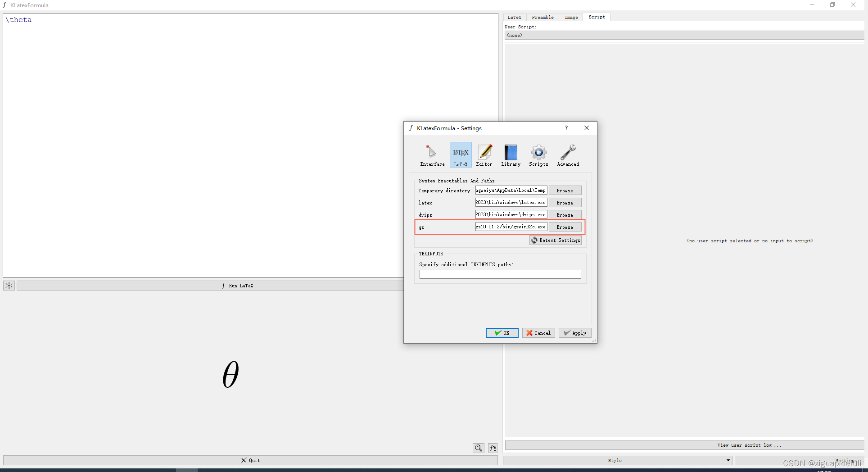Click the clear/sun icon beside Run LaTeX
The image size is (868, 472).
click(x=9, y=285)
